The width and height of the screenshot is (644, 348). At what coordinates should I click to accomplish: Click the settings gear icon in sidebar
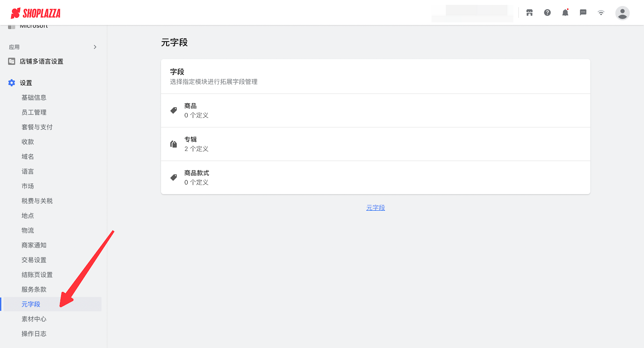point(12,83)
